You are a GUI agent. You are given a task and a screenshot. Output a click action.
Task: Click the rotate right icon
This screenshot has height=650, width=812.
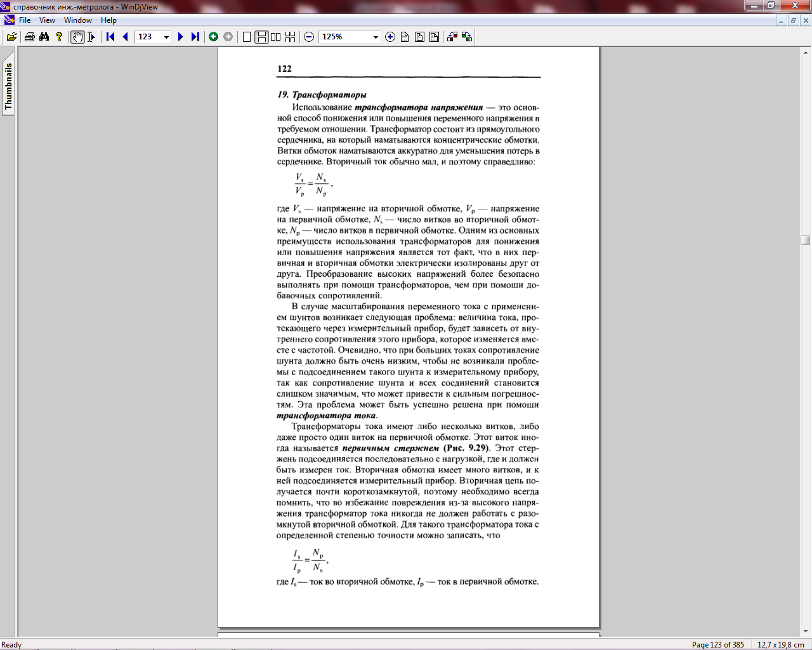click(x=467, y=37)
